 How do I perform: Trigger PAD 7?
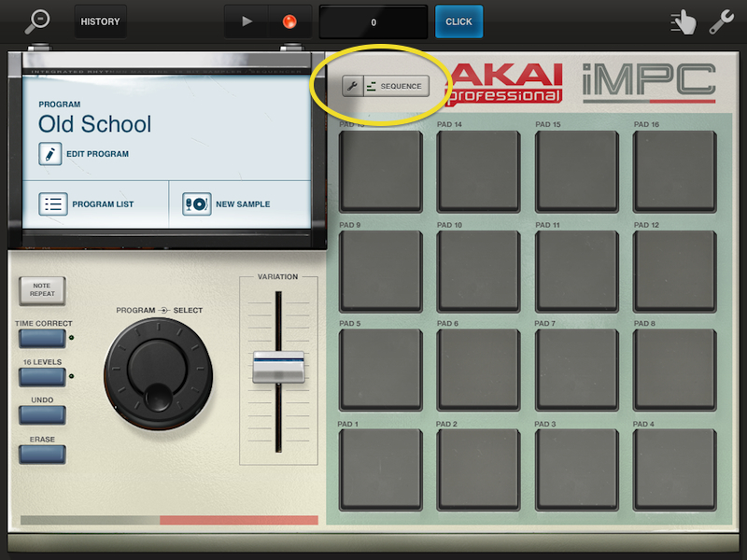pos(576,370)
